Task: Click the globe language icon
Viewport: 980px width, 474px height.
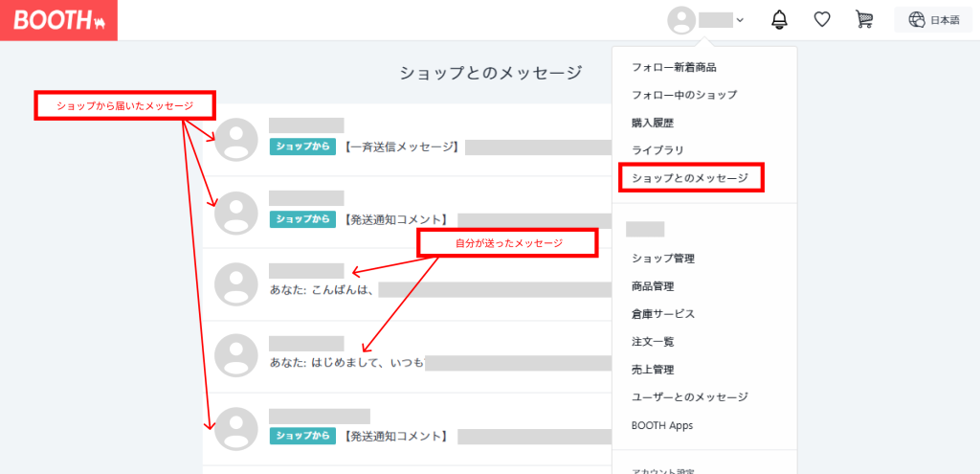Action: [917, 20]
